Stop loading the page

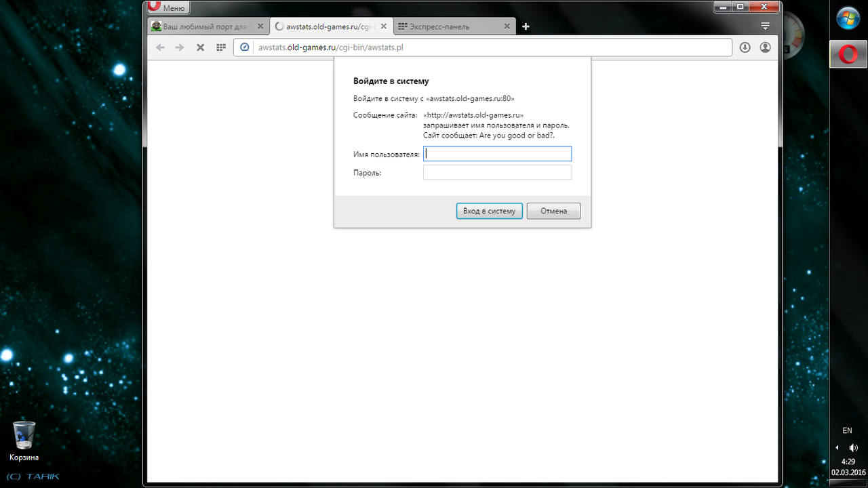(200, 47)
